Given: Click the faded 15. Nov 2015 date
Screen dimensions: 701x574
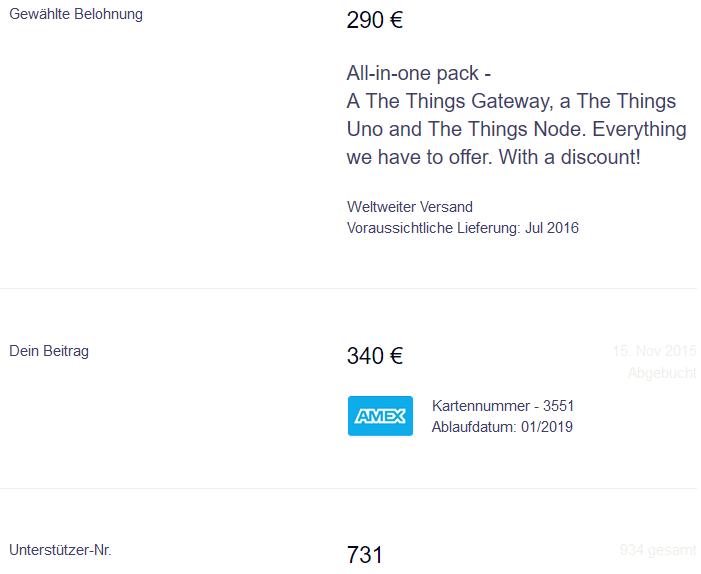Looking at the screenshot, I should 654,351.
